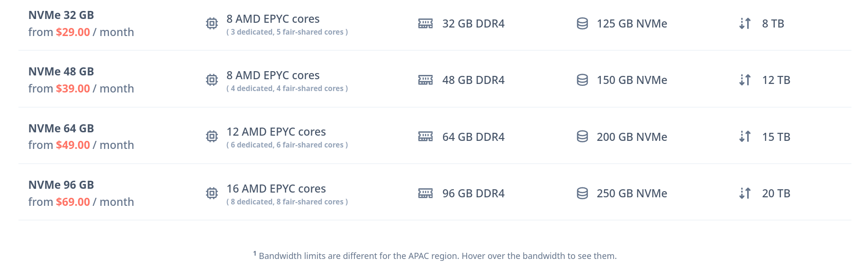This screenshot has height=277, width=868.
Task: Click the memory icon beside 32 GB DDR4
Action: tap(425, 23)
